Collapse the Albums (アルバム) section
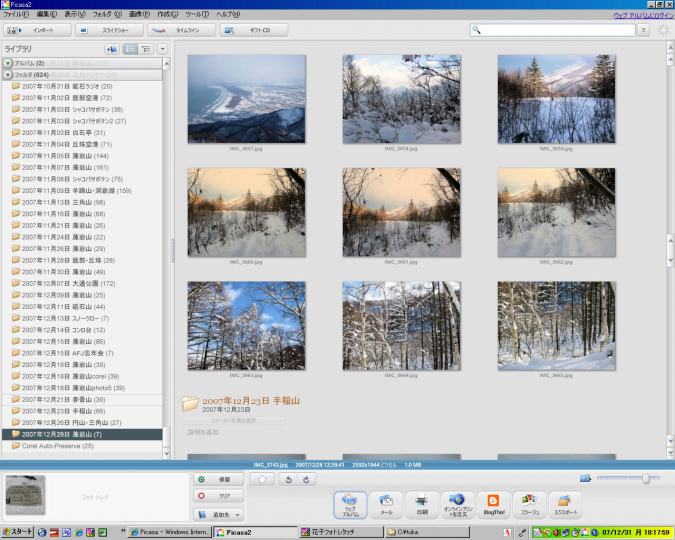This screenshot has height=540, width=675. point(8,63)
